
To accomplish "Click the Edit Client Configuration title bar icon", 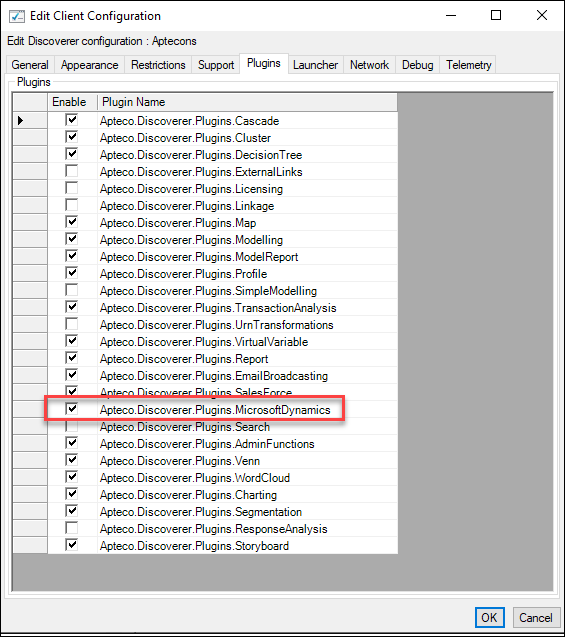I will (x=17, y=16).
